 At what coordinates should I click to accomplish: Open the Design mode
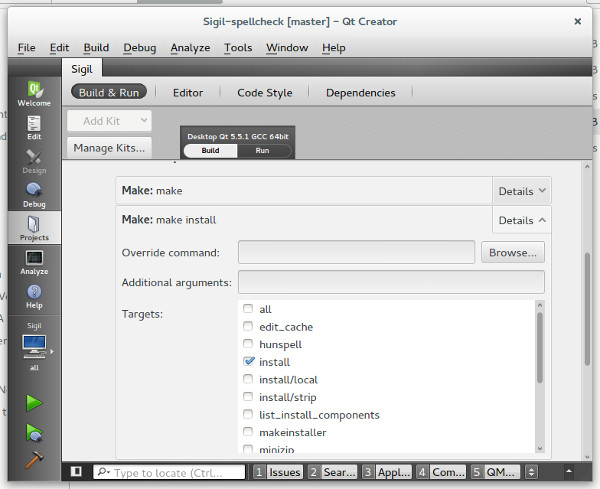click(34, 161)
